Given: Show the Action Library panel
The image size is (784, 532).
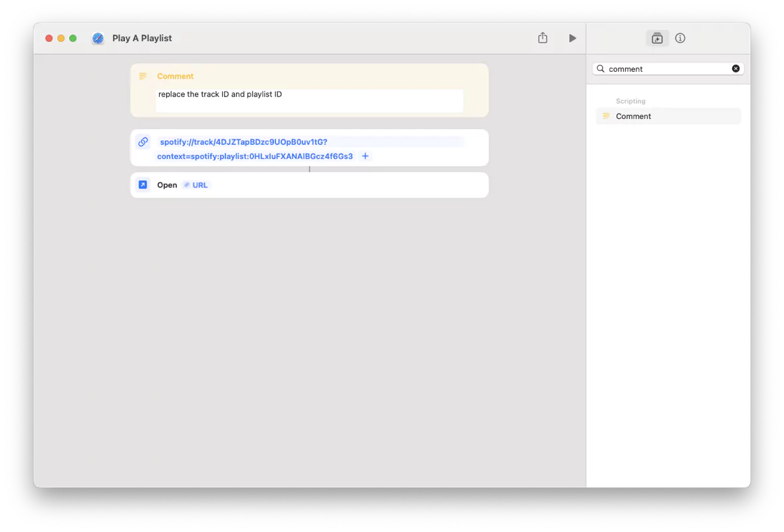Looking at the screenshot, I should click(x=657, y=38).
